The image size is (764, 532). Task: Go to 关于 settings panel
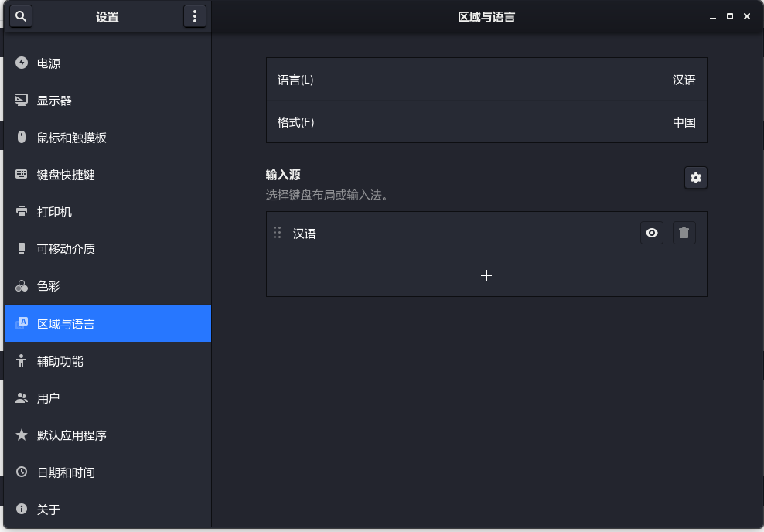click(107, 510)
